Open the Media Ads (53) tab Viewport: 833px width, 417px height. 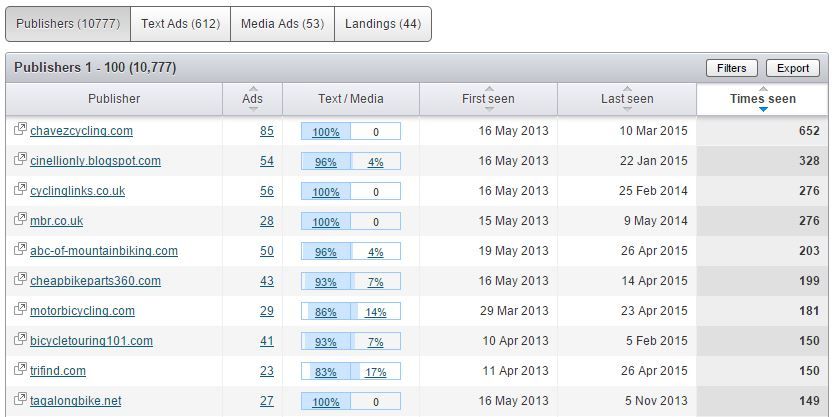pos(282,24)
